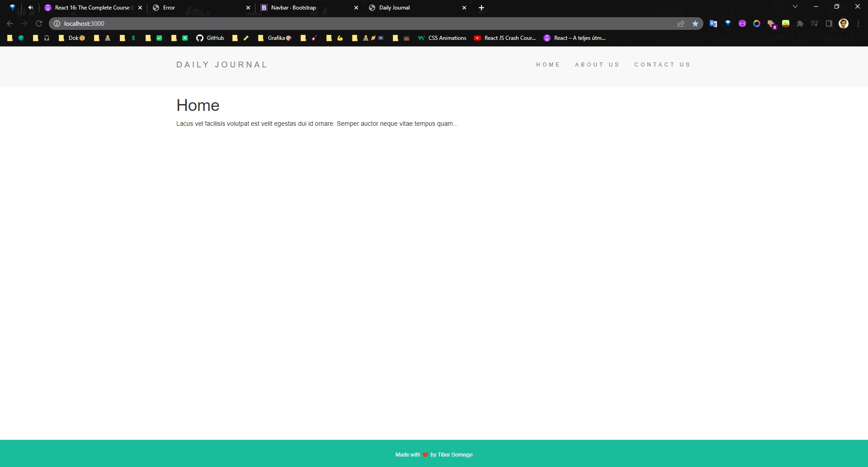This screenshot has width=868, height=467.
Task: Open the media controls icon
Action: point(815,24)
